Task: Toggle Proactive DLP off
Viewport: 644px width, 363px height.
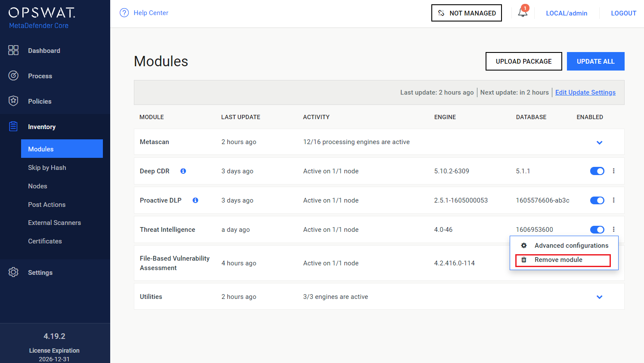Action: [x=597, y=200]
